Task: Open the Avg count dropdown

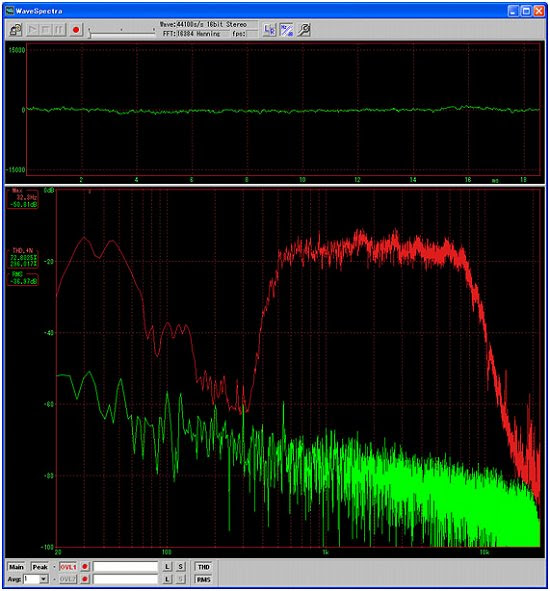Action: point(44,579)
